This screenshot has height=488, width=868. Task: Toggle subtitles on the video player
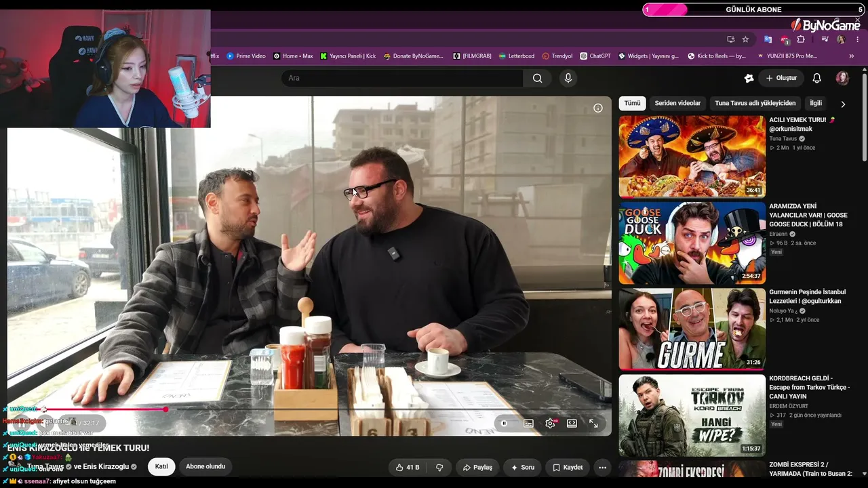point(528,424)
